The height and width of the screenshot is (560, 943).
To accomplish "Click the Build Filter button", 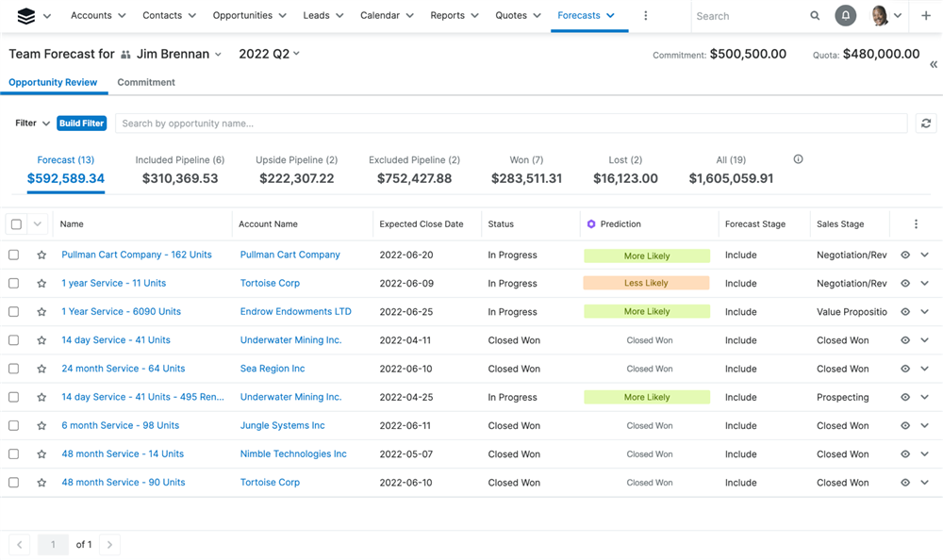I will pyautogui.click(x=81, y=124).
